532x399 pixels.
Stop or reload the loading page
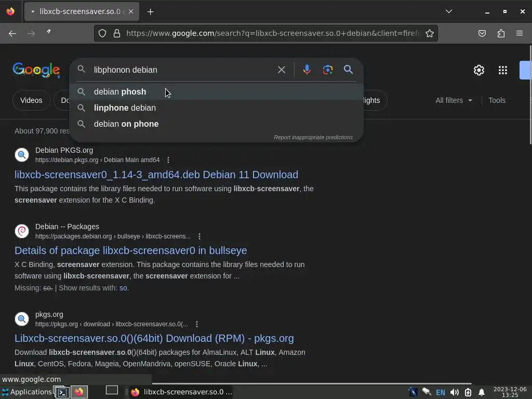(x=49, y=32)
